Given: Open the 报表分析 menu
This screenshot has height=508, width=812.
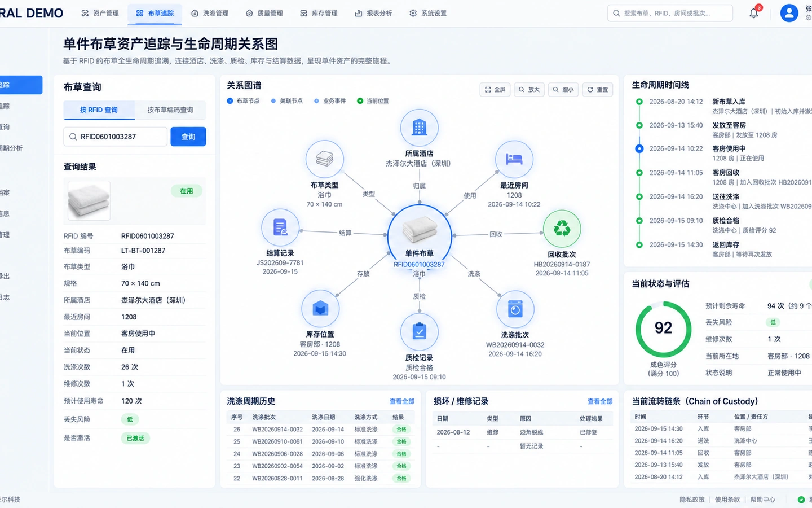Looking at the screenshot, I should pyautogui.click(x=373, y=13).
